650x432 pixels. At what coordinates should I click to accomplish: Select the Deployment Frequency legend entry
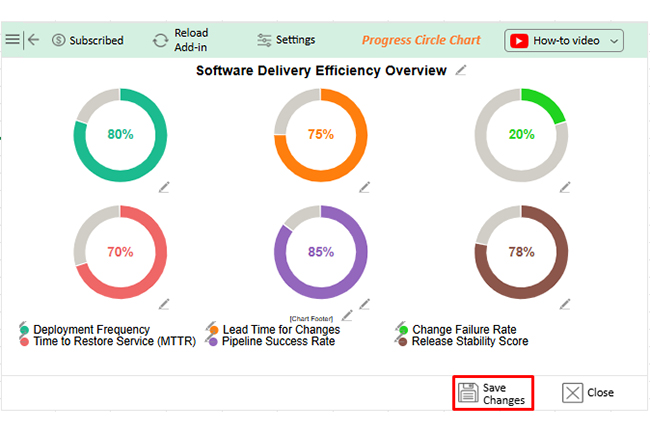(x=91, y=329)
